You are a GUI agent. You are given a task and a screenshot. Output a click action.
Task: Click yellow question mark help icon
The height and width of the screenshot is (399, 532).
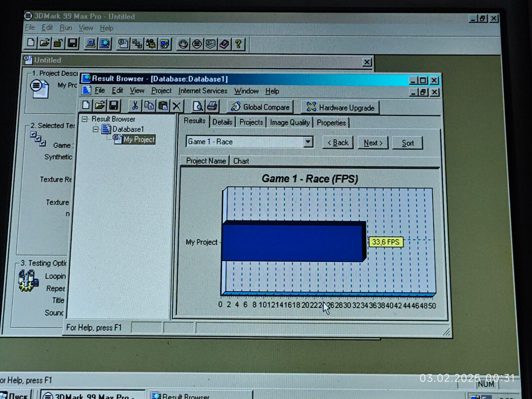(238, 44)
